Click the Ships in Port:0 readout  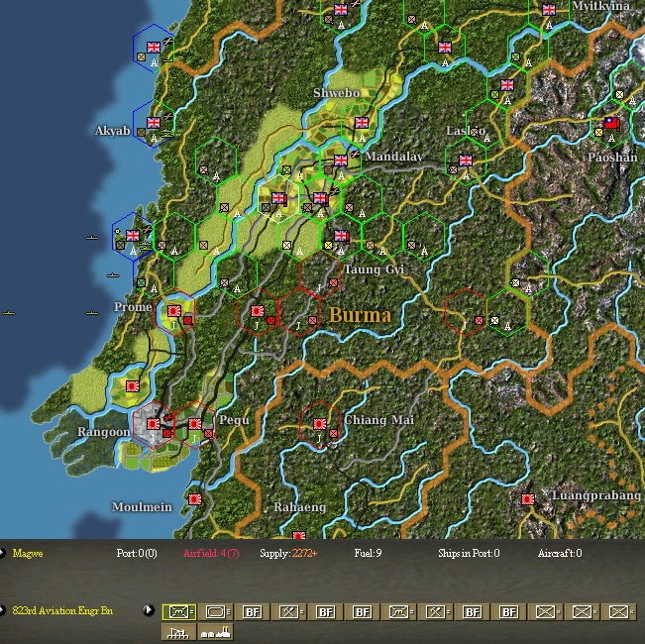(469, 553)
